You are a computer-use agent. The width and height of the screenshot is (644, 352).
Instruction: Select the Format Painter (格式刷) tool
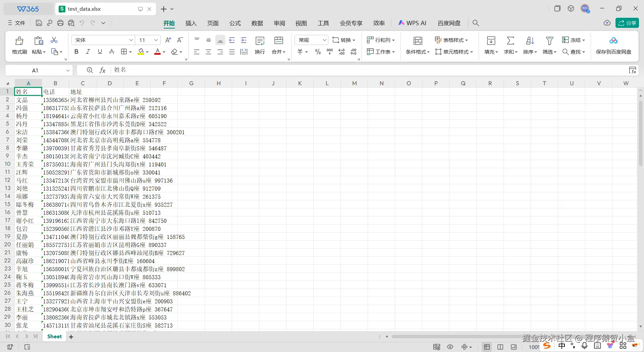click(19, 45)
